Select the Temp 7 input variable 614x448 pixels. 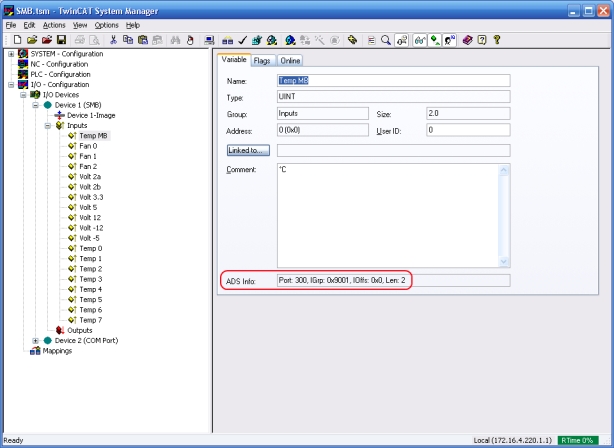click(x=90, y=320)
